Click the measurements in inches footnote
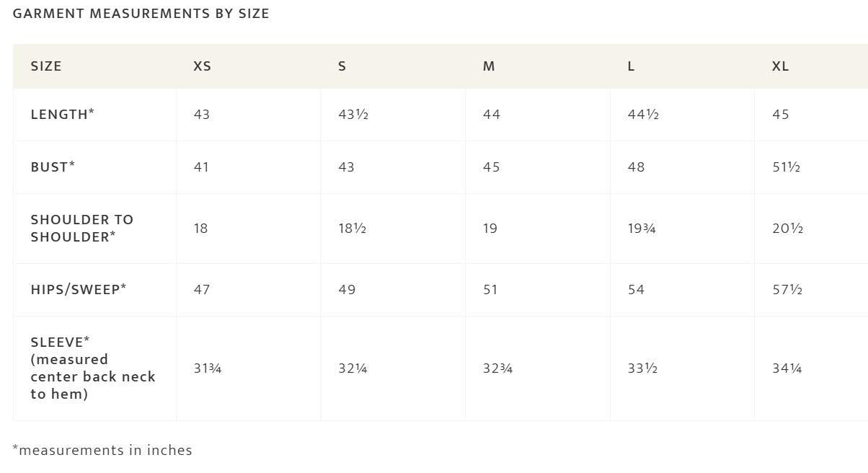The height and width of the screenshot is (473, 868). click(102, 451)
